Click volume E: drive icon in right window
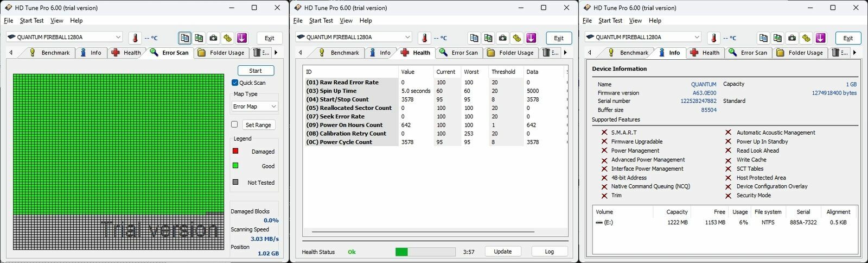 599,223
